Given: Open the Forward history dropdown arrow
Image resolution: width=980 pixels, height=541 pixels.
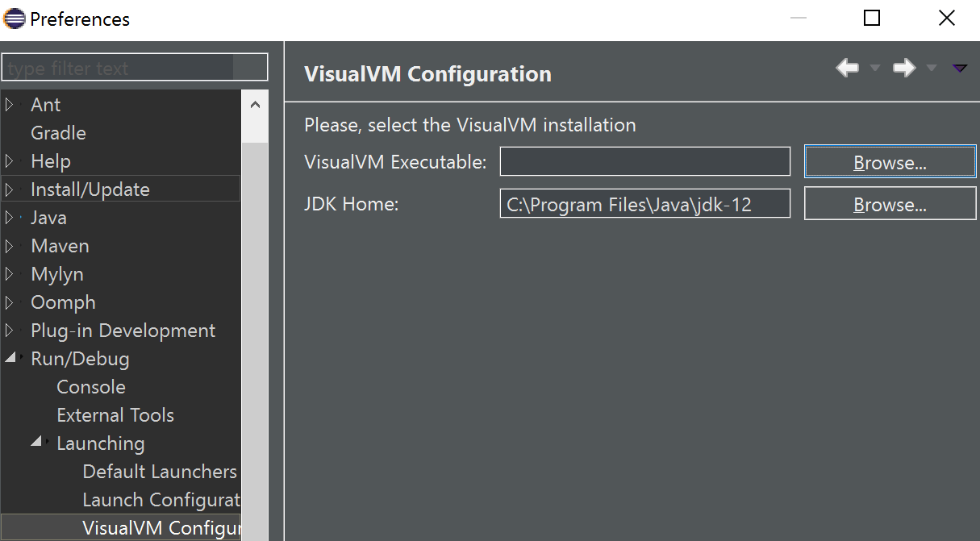Looking at the screenshot, I should click(x=932, y=69).
